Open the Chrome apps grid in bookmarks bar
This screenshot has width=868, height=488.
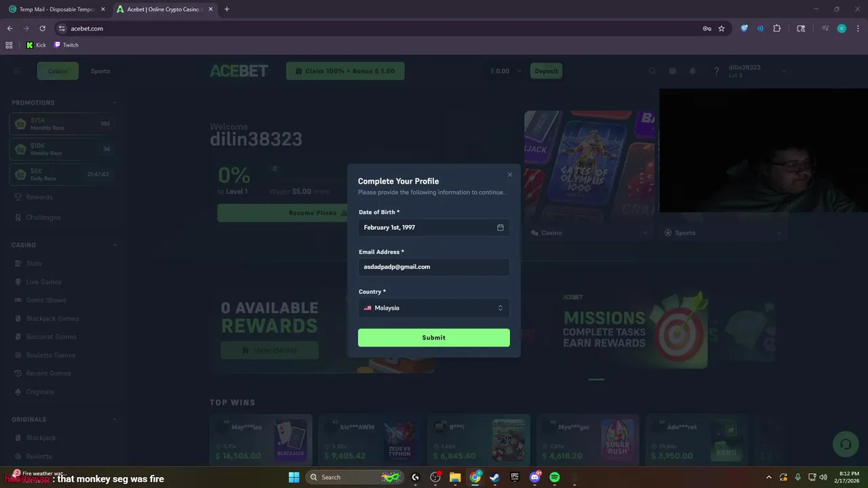(x=9, y=45)
